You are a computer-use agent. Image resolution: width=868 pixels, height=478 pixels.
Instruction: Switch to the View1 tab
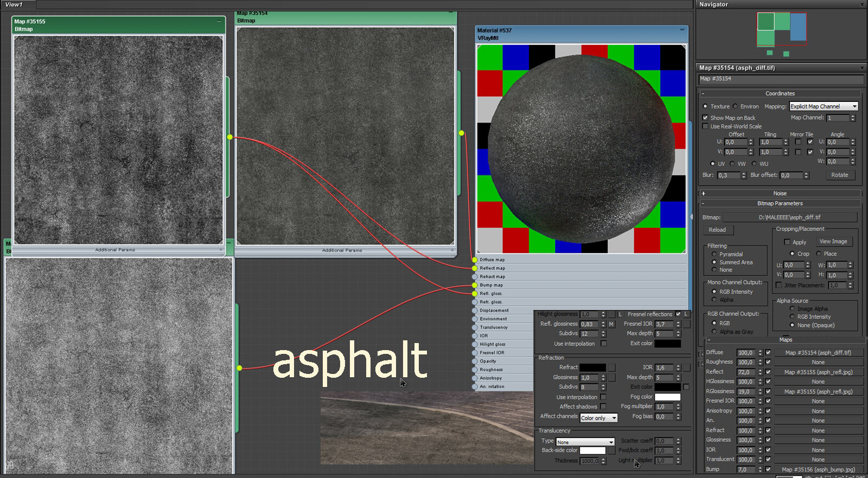14,4
